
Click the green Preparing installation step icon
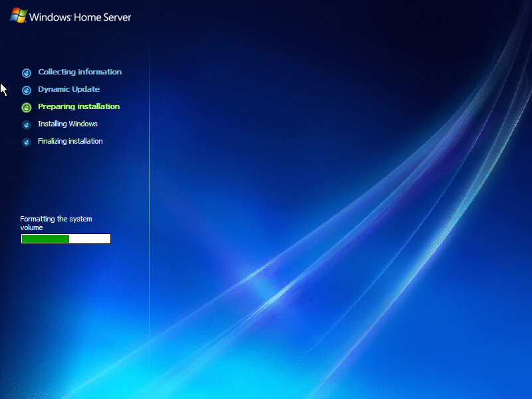coord(27,107)
